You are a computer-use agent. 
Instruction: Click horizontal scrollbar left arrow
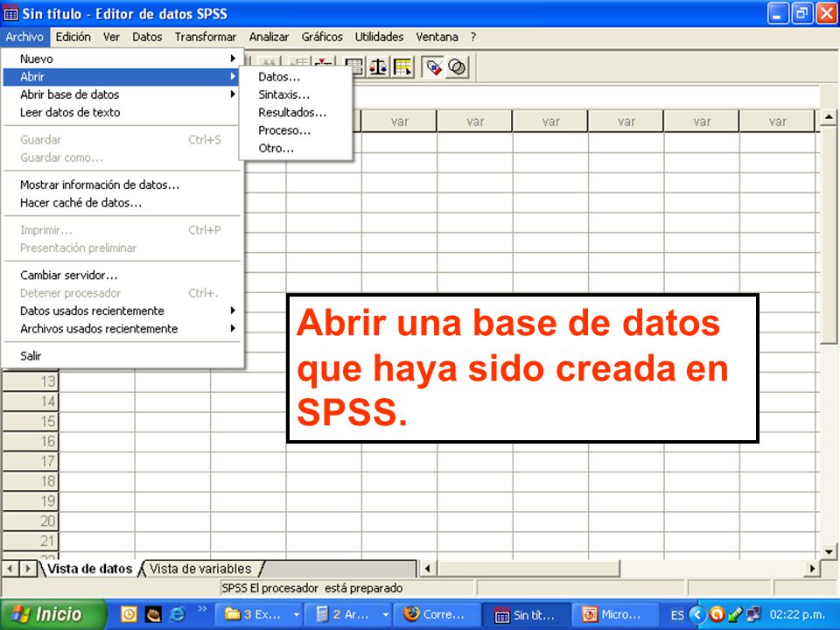click(x=427, y=568)
